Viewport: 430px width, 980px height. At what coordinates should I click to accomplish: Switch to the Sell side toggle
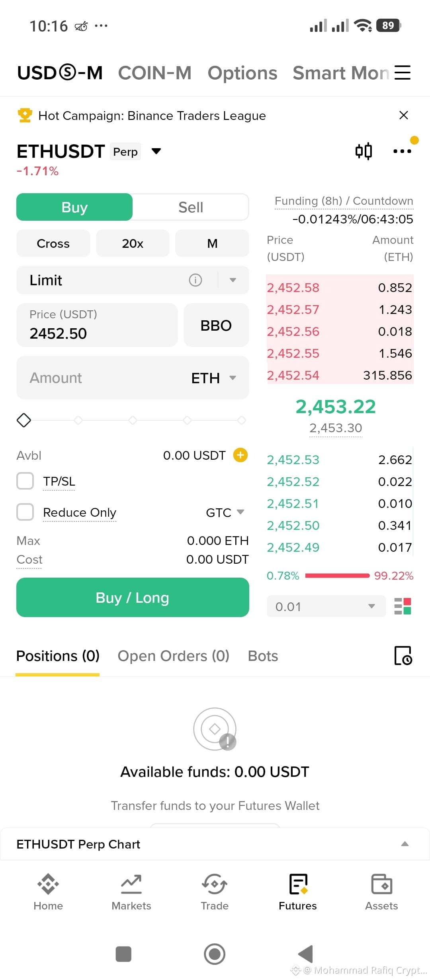pos(191,207)
